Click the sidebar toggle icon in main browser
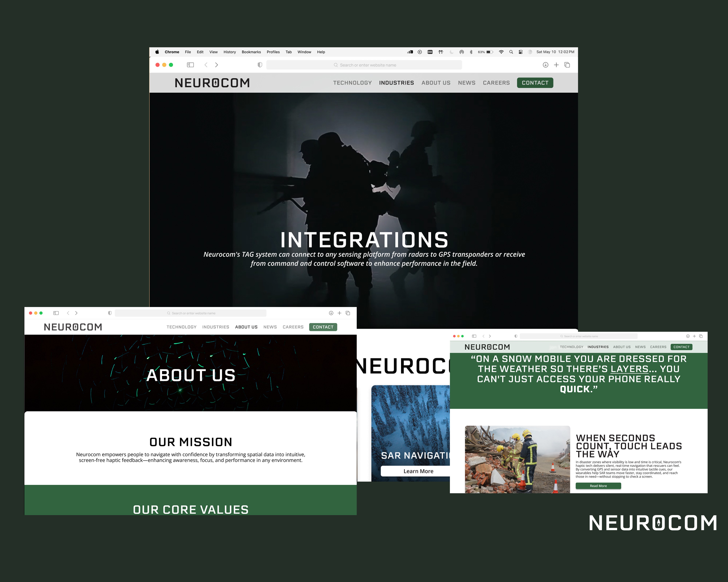The height and width of the screenshot is (582, 728). click(x=190, y=65)
